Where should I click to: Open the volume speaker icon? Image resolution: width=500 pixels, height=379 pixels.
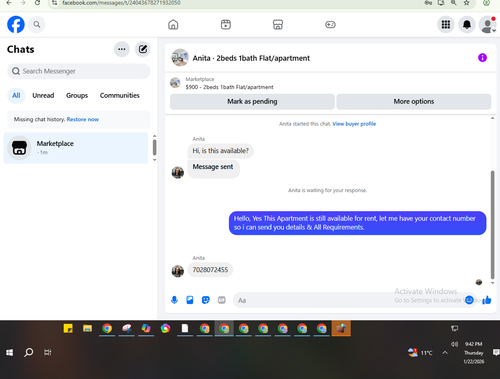(454, 344)
